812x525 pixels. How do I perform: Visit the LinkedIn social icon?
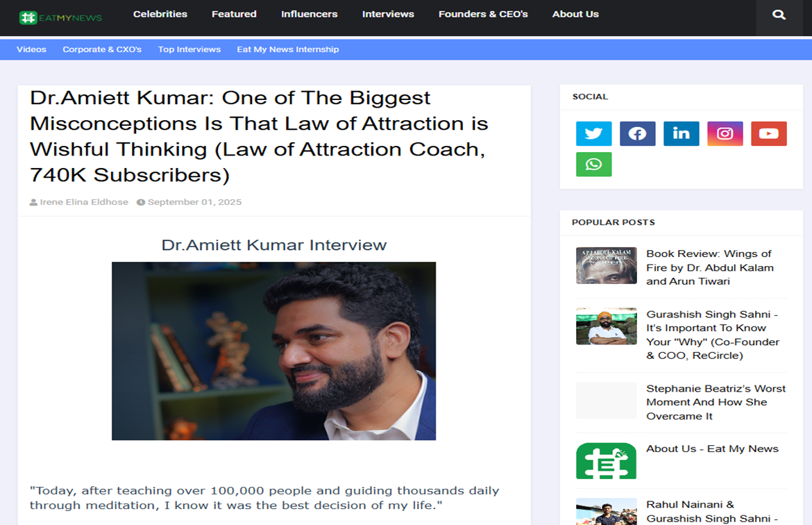pos(681,134)
